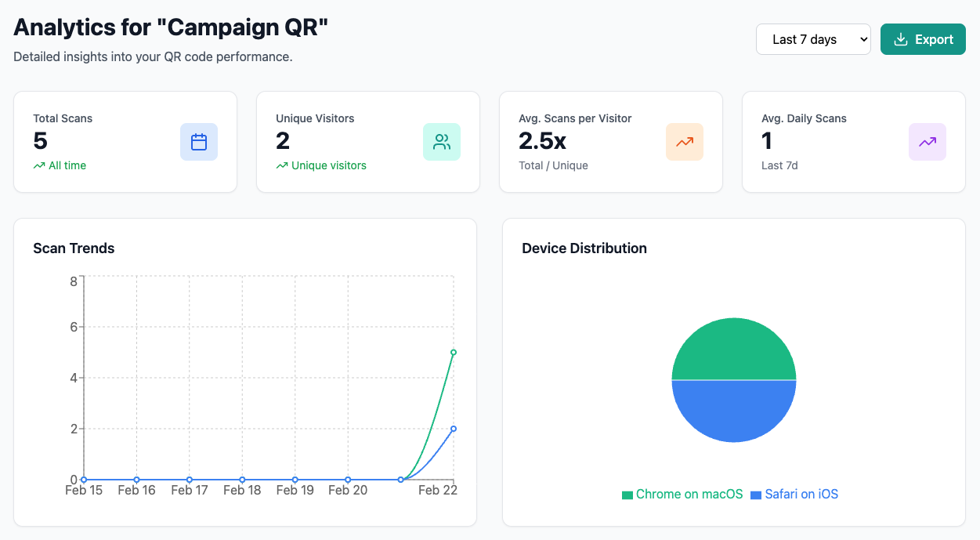Open the Last 7 days dropdown
This screenshot has height=540, width=980.
(x=813, y=38)
